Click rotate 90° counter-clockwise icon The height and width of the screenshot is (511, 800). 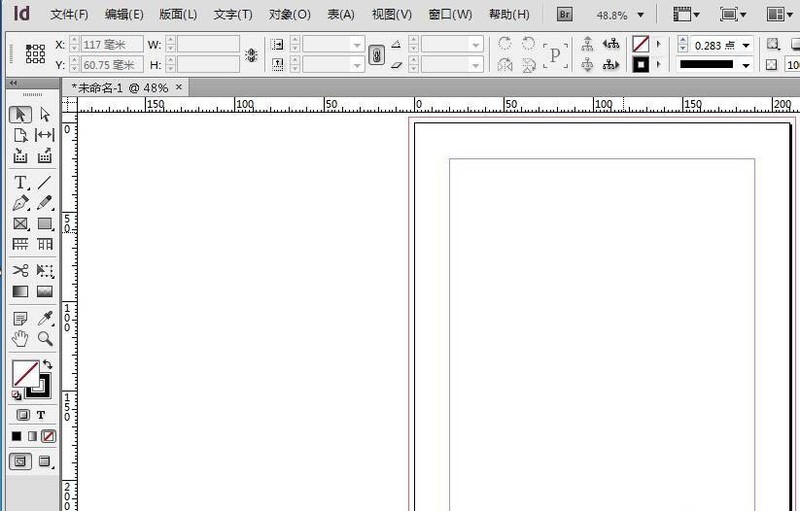point(529,44)
